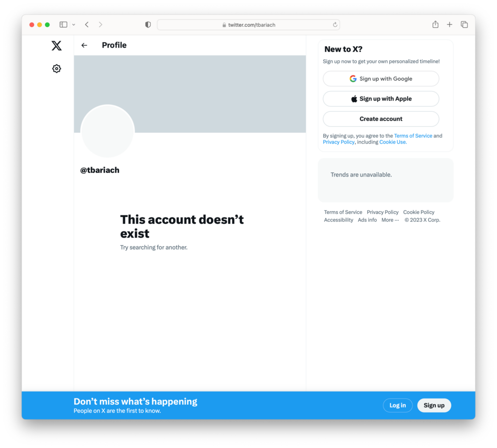Expand the More footer menu
497x448 pixels.
[390, 220]
